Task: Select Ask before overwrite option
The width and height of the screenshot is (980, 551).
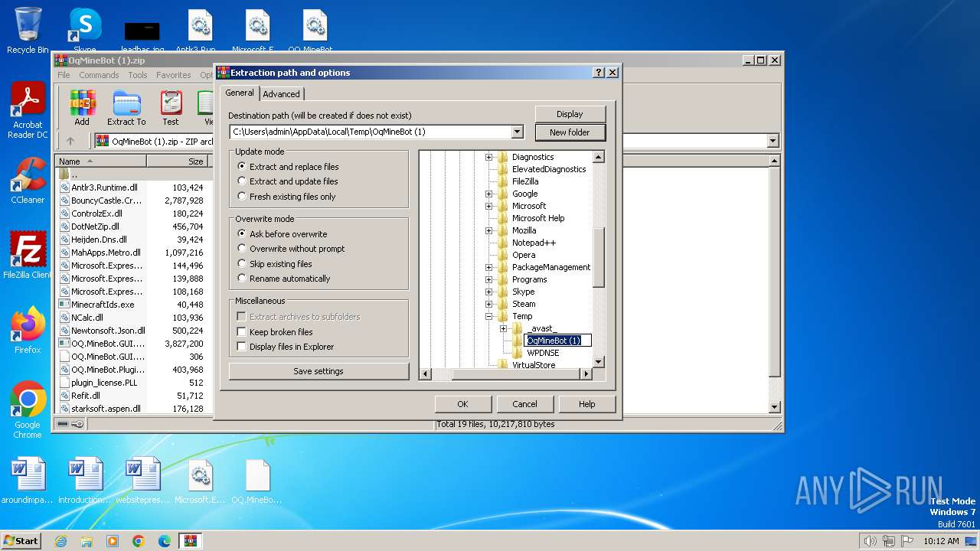Action: (x=283, y=234)
